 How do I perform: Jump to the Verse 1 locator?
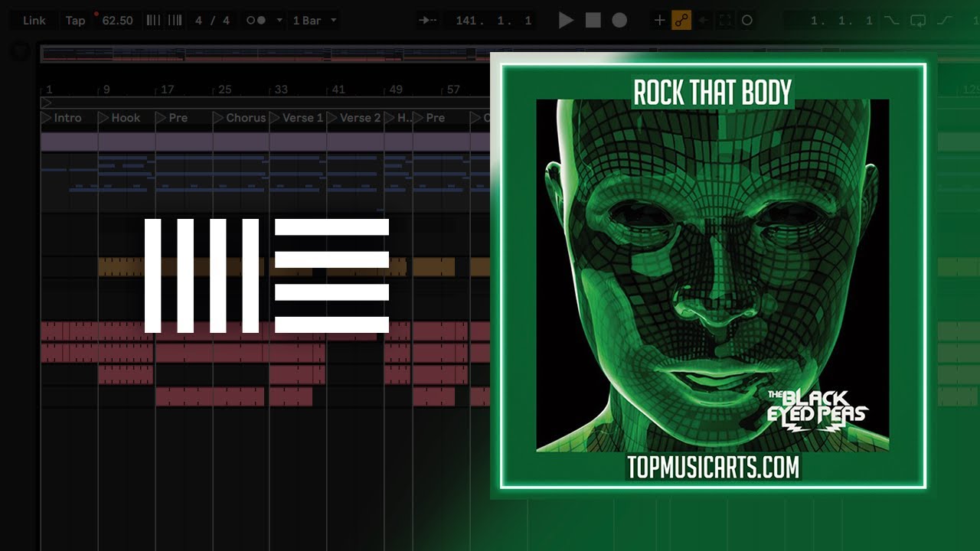pyautogui.click(x=297, y=118)
